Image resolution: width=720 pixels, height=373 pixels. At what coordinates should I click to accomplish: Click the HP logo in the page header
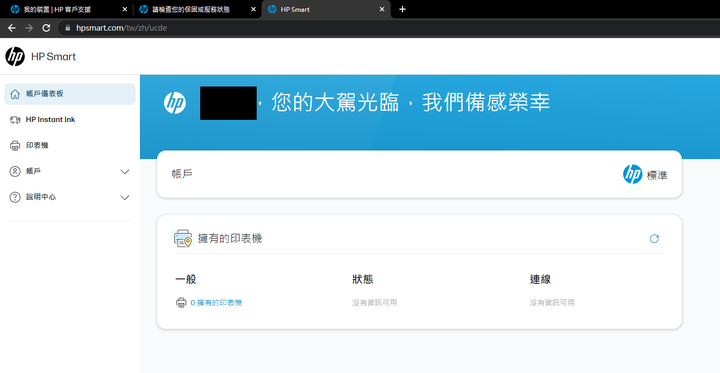15,57
